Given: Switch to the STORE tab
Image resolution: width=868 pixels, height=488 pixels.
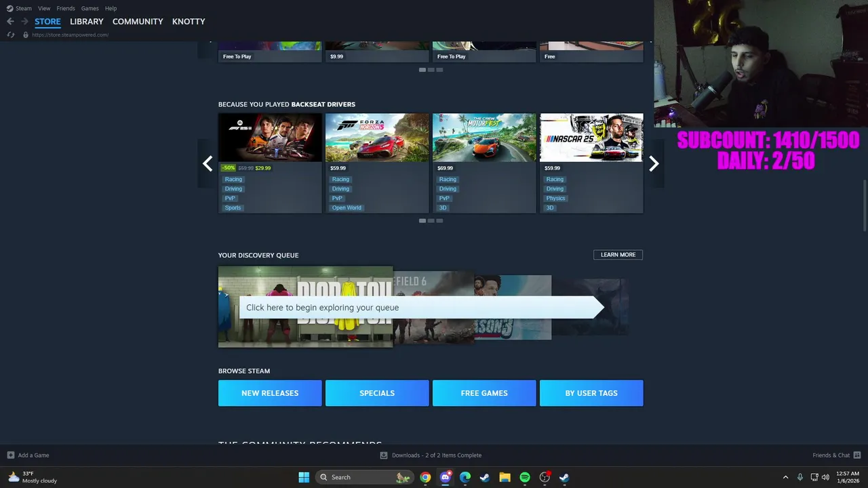Looking at the screenshot, I should point(47,22).
